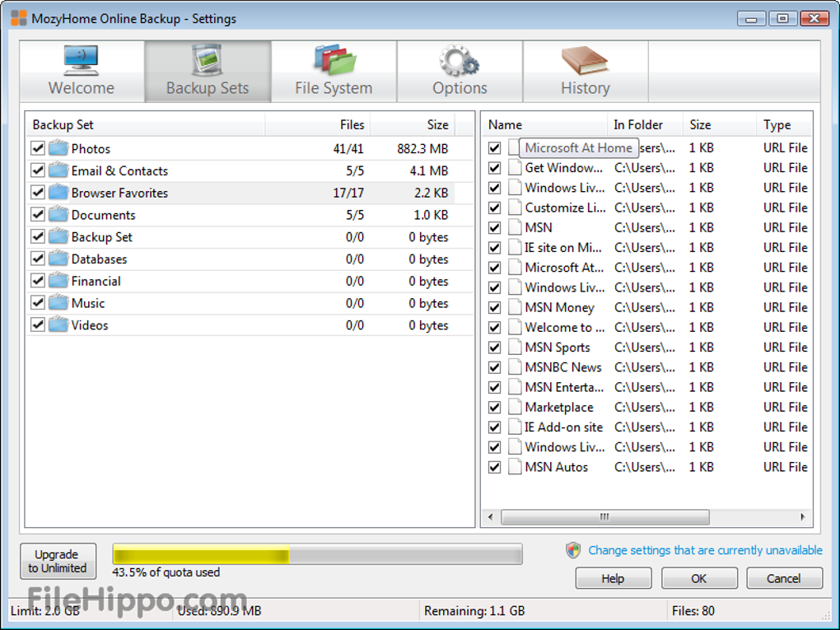
Task: Select the Videos folder icon
Action: click(58, 324)
